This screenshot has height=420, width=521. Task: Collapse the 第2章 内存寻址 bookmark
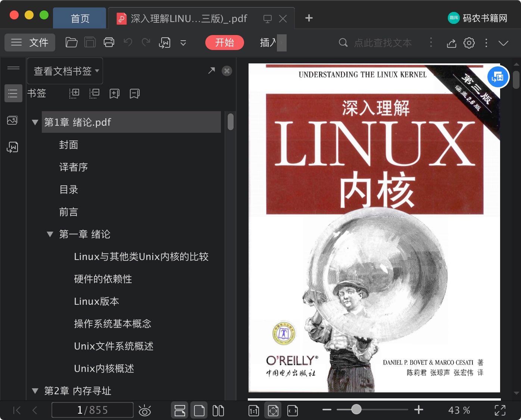pyautogui.click(x=35, y=391)
